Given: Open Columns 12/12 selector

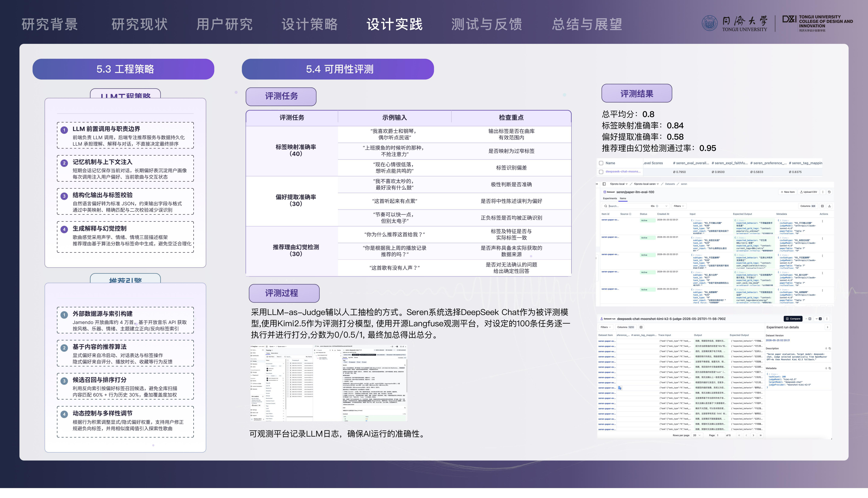Looking at the screenshot, I should (626, 327).
